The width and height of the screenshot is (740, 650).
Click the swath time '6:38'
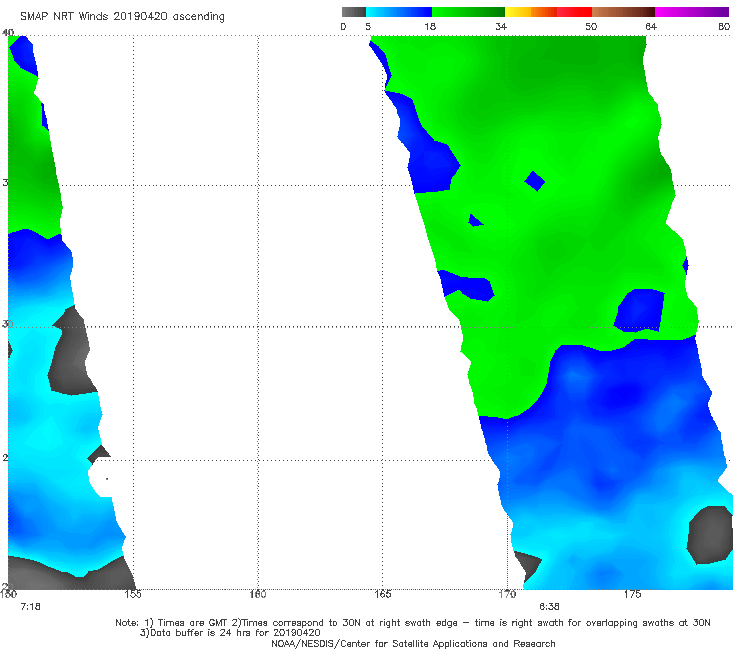coord(549,607)
